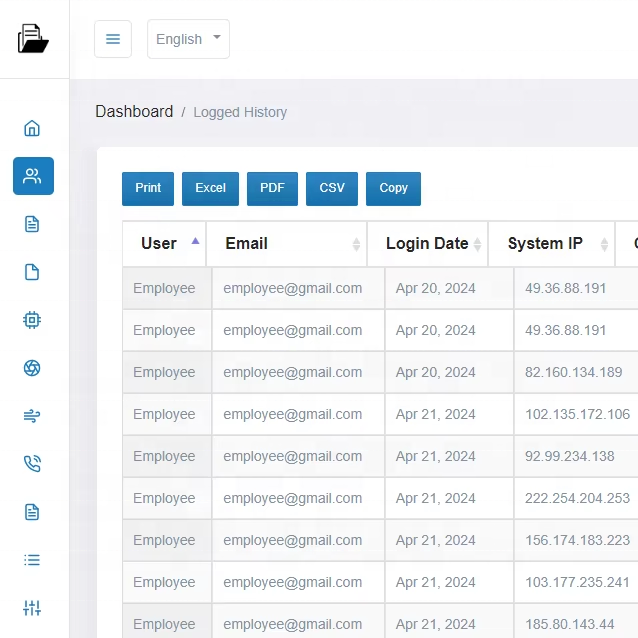Export table with Excel button
This screenshot has width=638, height=638.
[x=210, y=189]
